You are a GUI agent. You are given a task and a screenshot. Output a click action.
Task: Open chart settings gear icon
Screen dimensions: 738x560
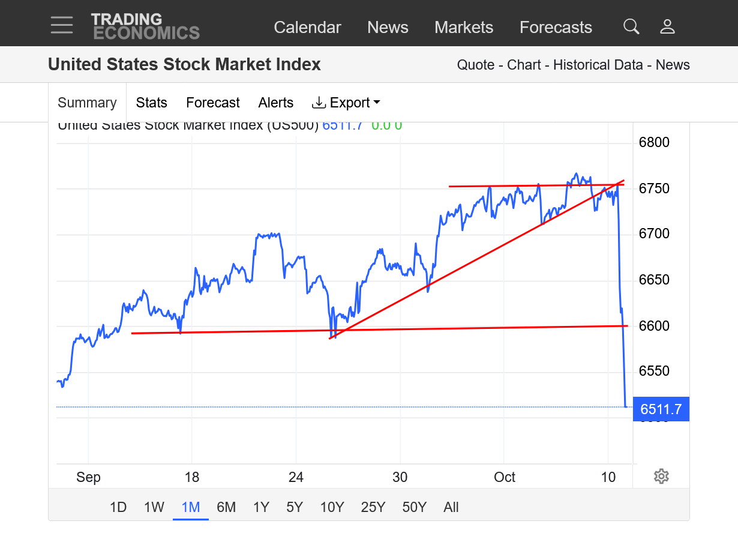coord(661,477)
